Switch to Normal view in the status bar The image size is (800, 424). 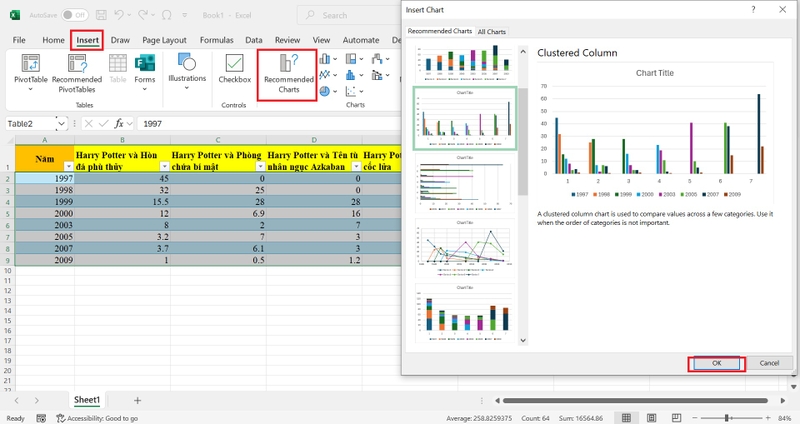(626, 418)
